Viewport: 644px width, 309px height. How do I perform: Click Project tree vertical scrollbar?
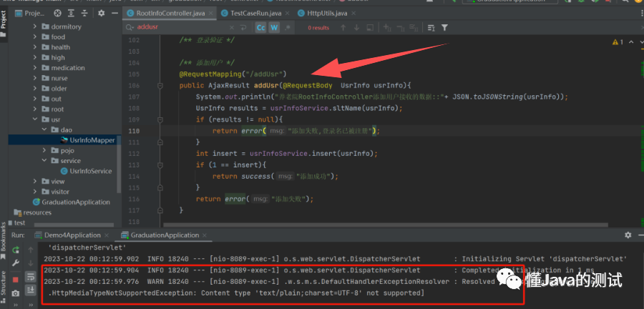(x=119, y=164)
